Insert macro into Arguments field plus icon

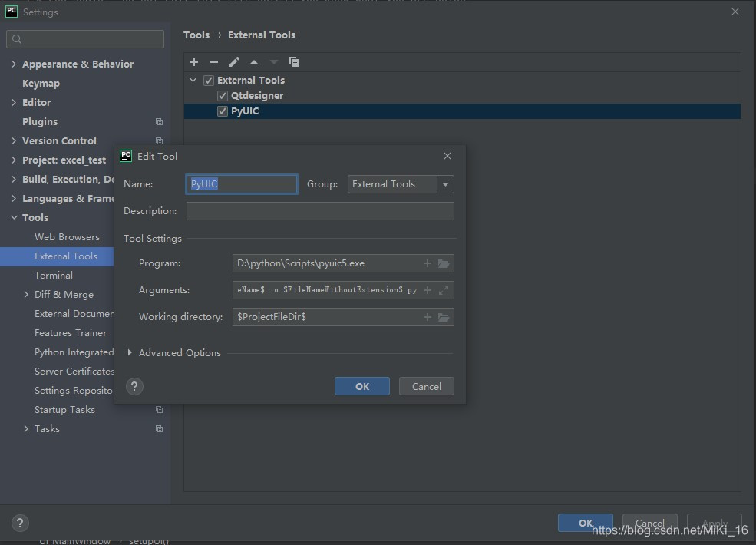(x=428, y=290)
